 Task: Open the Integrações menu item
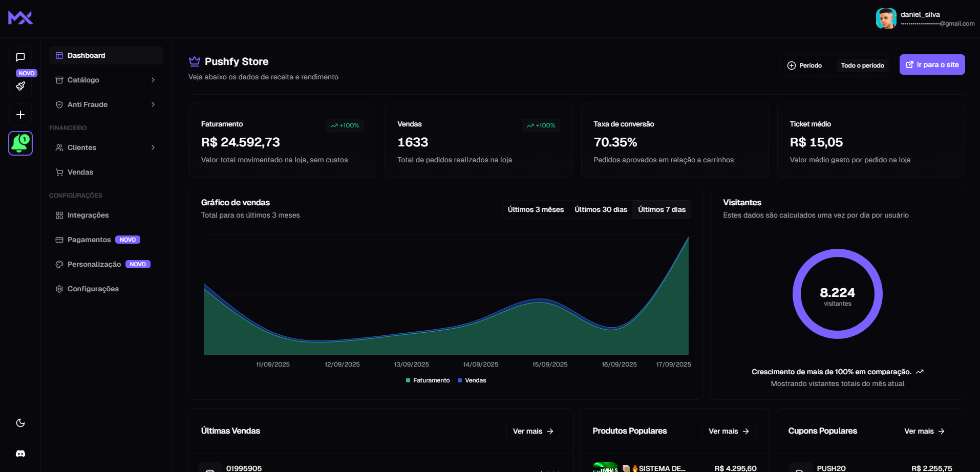(x=106, y=215)
